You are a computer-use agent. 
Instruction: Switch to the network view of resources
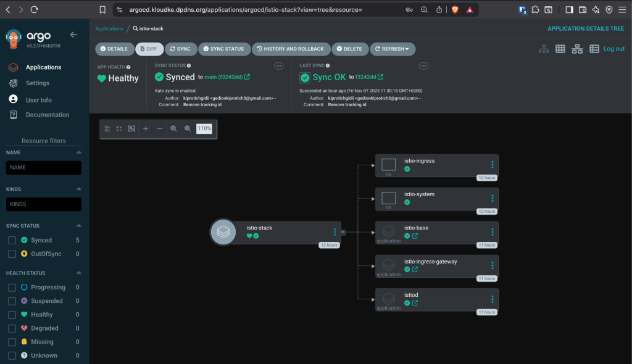(x=576, y=49)
